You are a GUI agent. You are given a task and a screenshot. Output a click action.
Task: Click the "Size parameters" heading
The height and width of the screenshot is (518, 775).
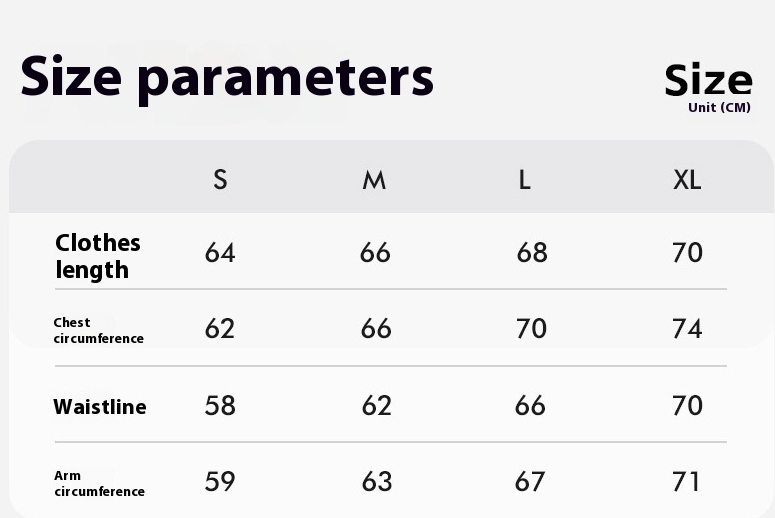click(x=227, y=77)
